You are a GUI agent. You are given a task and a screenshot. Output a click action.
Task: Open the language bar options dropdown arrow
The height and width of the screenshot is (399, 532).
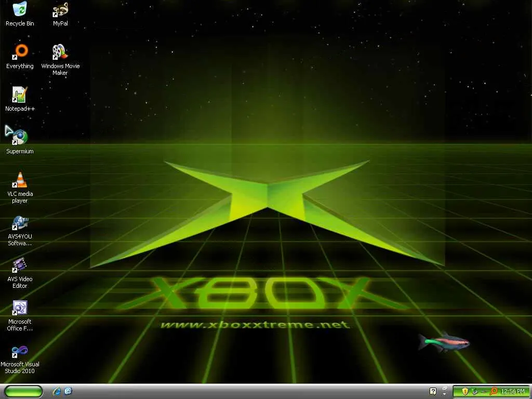(445, 394)
